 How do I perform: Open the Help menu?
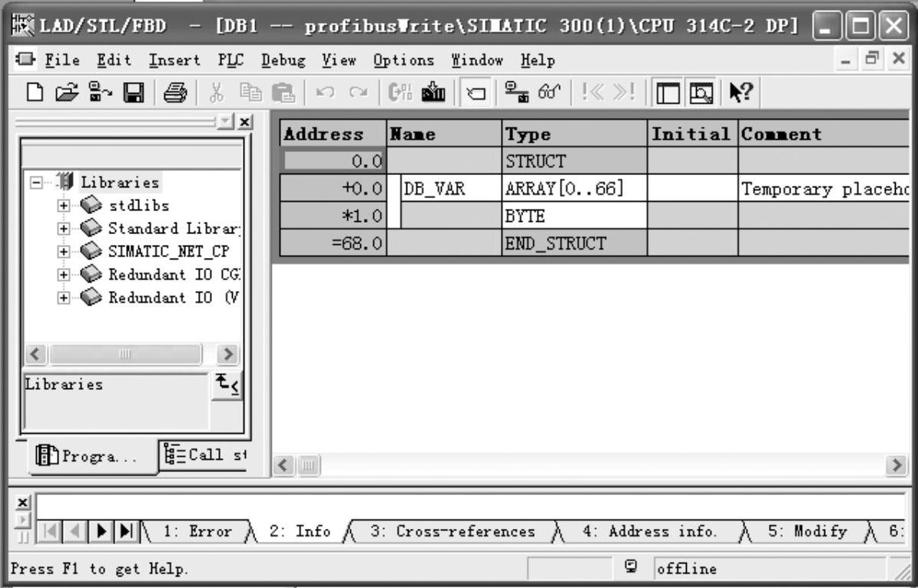pyautogui.click(x=538, y=61)
